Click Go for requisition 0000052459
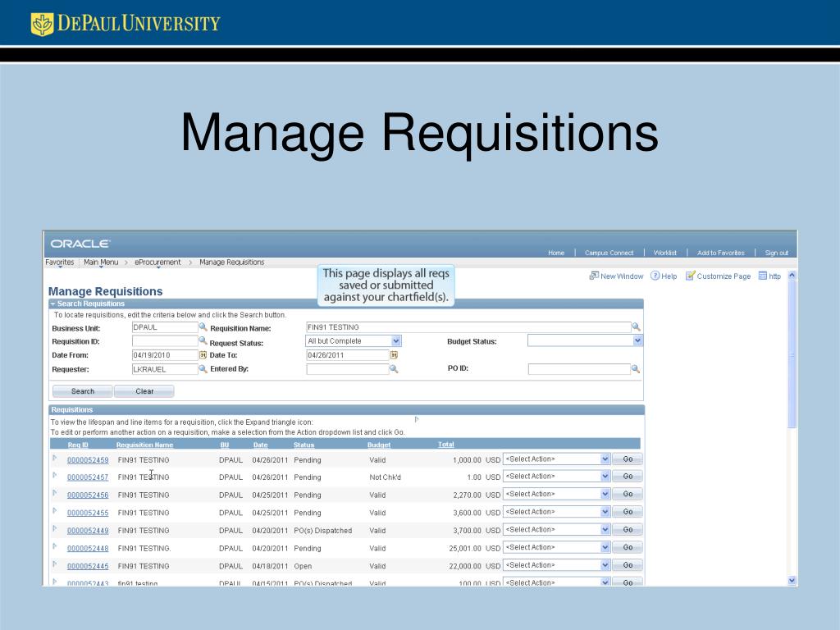 628,459
